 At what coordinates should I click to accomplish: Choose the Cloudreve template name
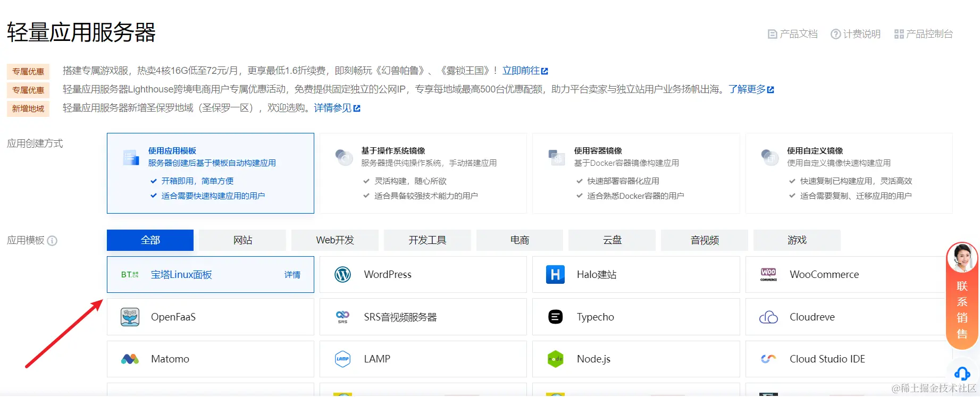pos(812,317)
